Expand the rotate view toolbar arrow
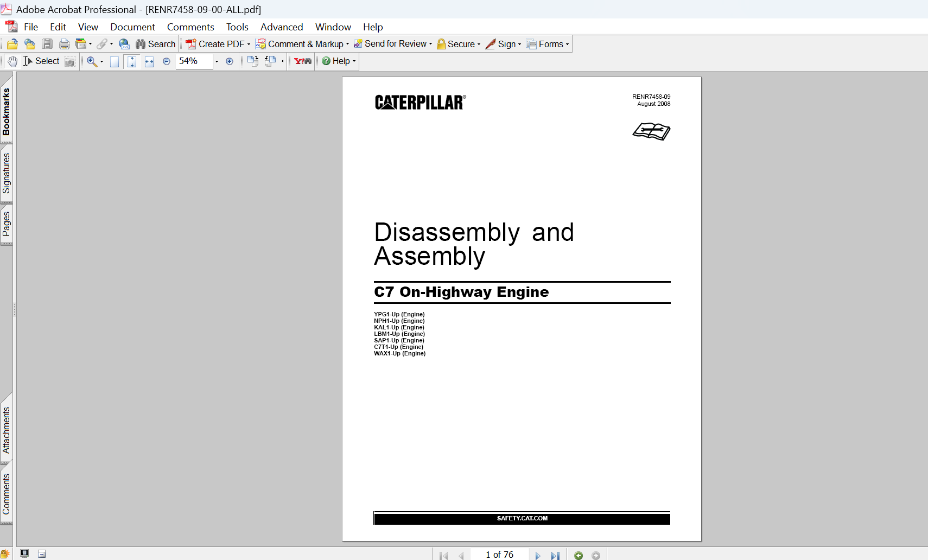This screenshot has height=560, width=928. pyautogui.click(x=282, y=61)
